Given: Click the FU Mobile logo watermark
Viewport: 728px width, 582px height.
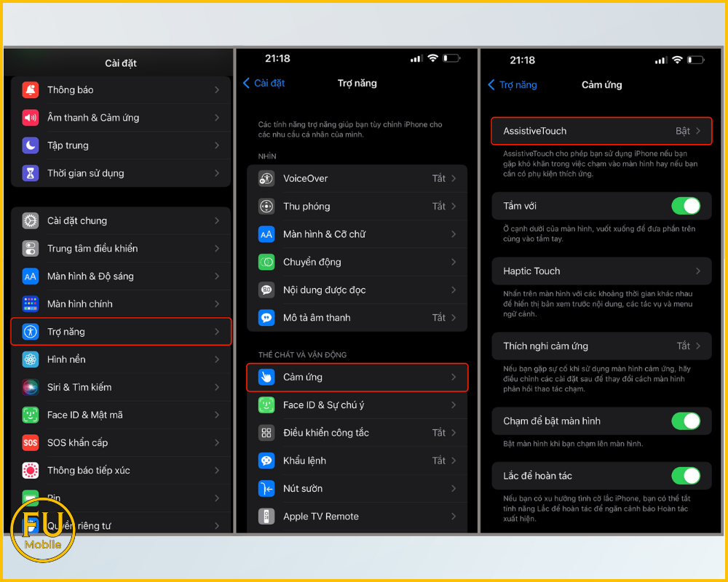Looking at the screenshot, I should tap(42, 530).
